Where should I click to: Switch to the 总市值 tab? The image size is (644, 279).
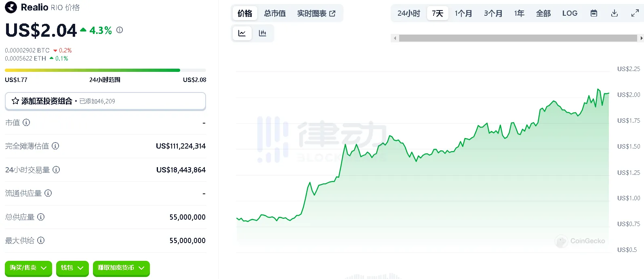point(275,13)
